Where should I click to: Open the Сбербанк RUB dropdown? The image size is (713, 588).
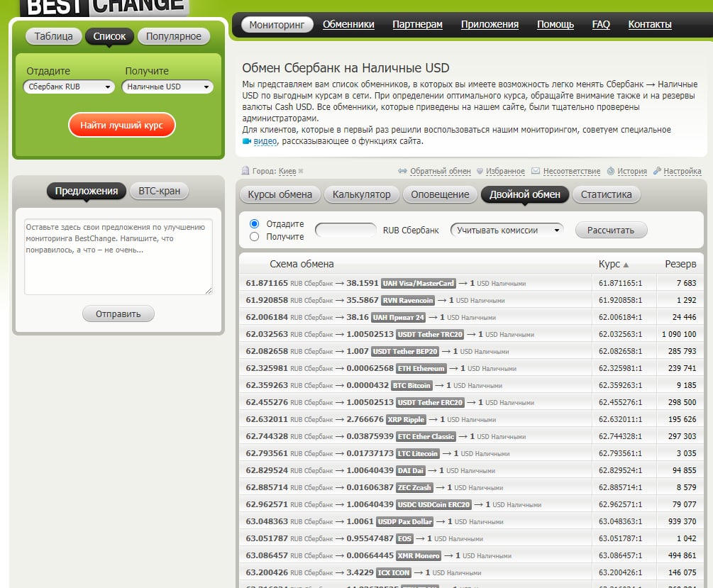[x=69, y=87]
